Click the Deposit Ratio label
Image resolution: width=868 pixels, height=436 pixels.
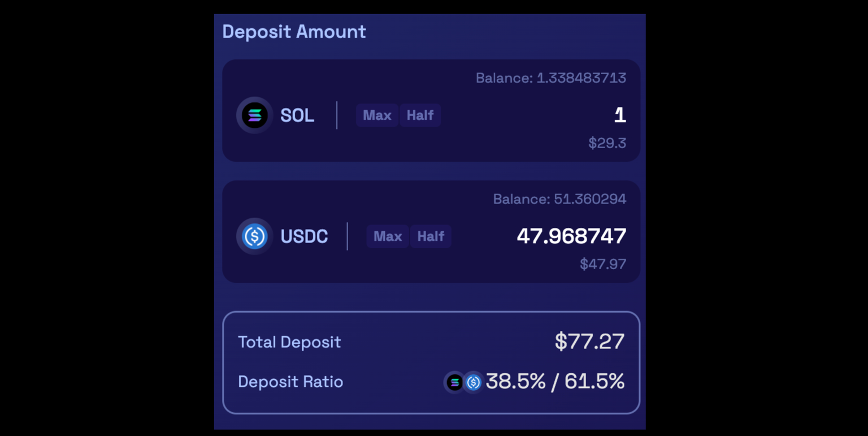click(290, 382)
